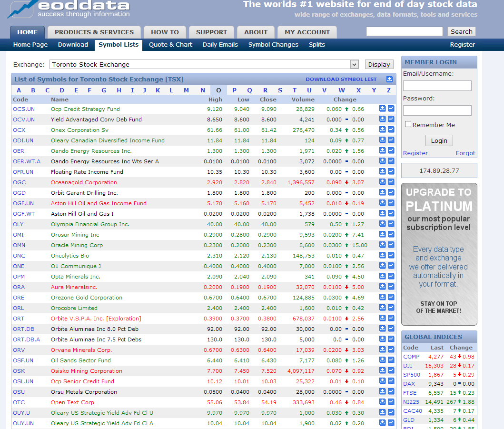
Task: Click the eoddata logo
Action: click(x=69, y=9)
